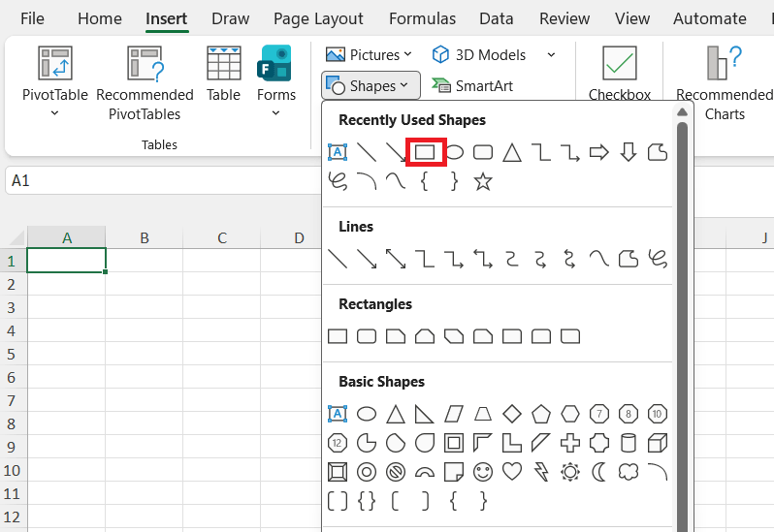This screenshot has width=774, height=532.
Task: Pick the Triangle in Recently Used Shapes
Action: click(512, 152)
